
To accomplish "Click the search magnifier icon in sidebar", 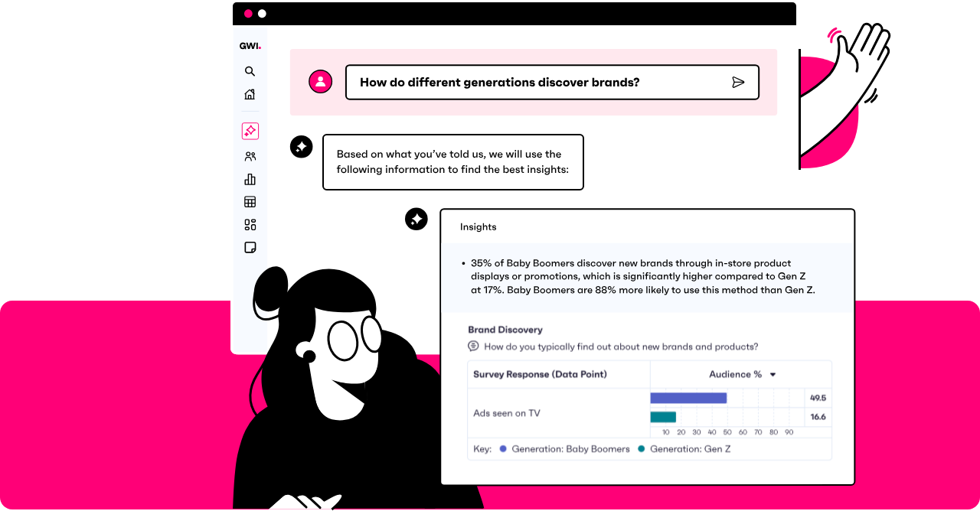I will [250, 71].
